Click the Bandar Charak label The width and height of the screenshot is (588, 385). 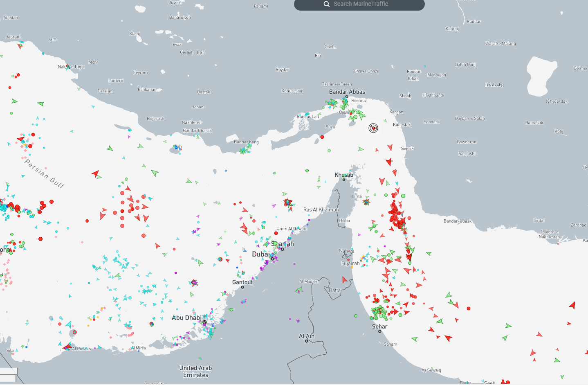pos(197,131)
